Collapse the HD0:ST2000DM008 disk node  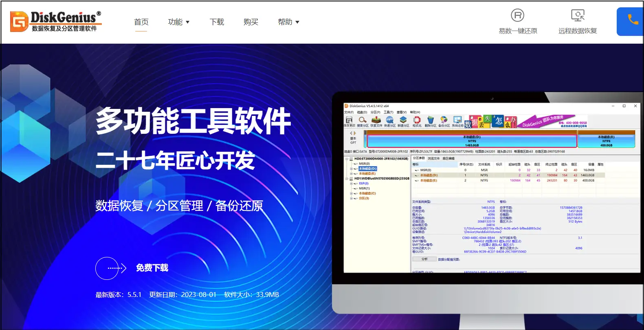click(347, 159)
